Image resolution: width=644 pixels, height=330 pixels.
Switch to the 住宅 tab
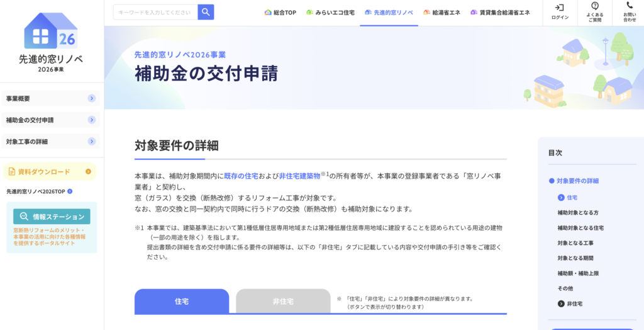click(182, 301)
